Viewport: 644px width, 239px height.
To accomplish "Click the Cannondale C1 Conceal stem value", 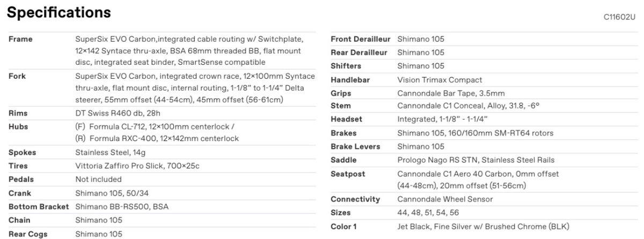I will (x=467, y=106).
